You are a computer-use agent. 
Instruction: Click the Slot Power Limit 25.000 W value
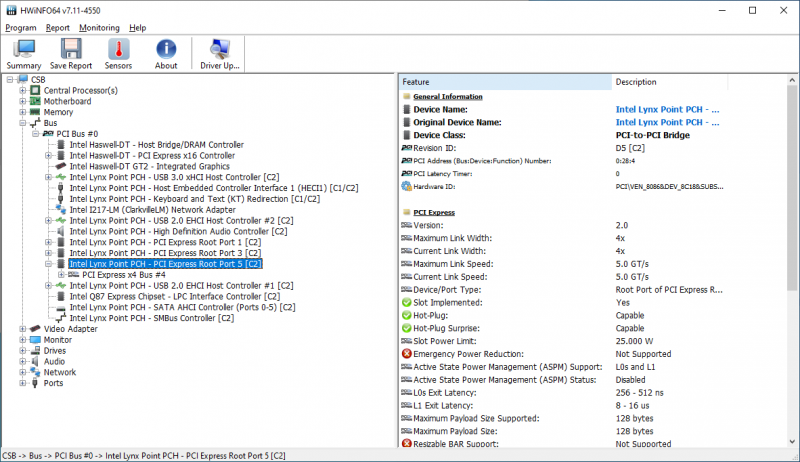pyautogui.click(x=634, y=341)
